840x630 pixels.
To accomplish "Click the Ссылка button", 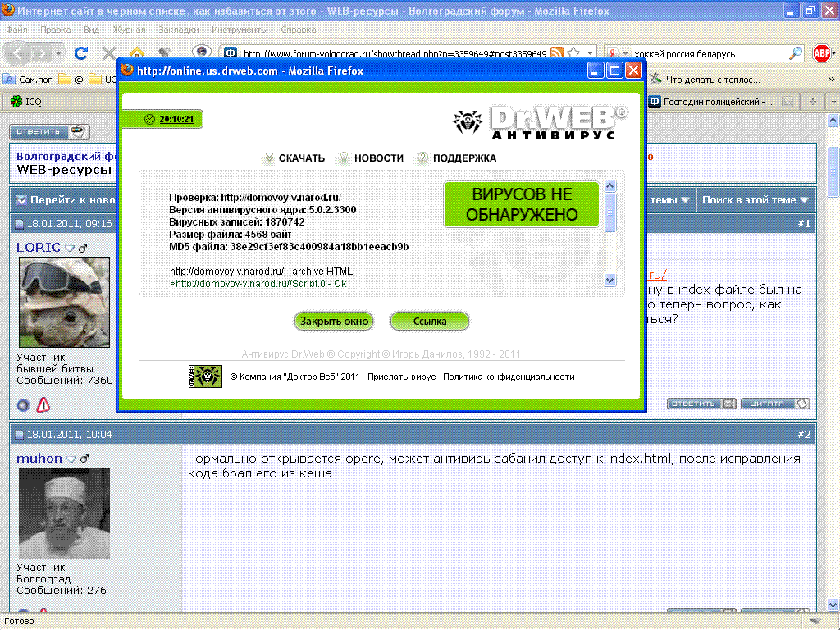I will (x=430, y=321).
